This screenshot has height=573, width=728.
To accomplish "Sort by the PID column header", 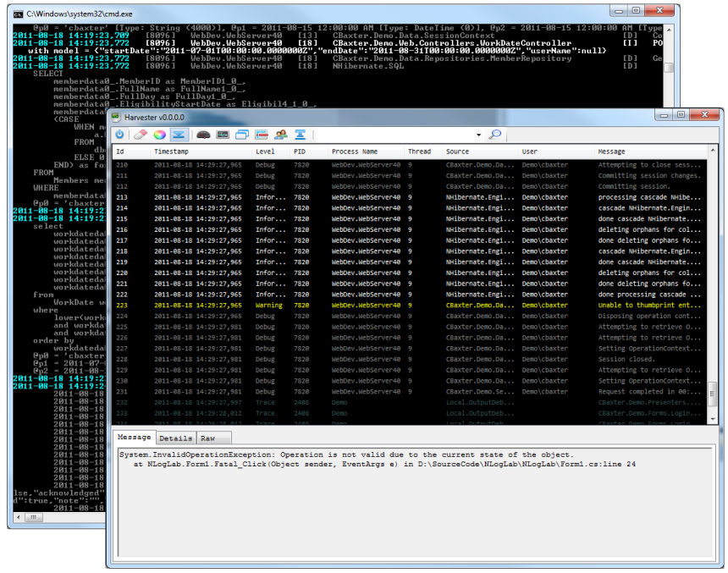I will [x=309, y=152].
